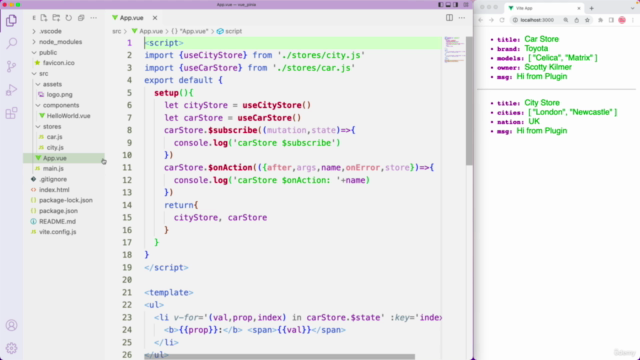Expand the node_modules folder
The height and width of the screenshot is (360, 640).
60,42
